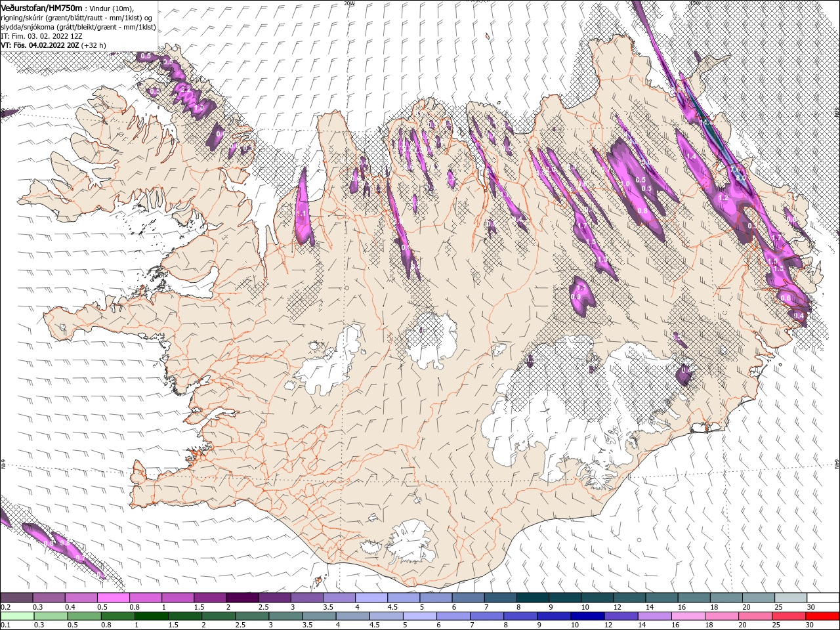
Task: Pick the upper scale swatch between 0.5 and 0.8
Action: coord(113,598)
